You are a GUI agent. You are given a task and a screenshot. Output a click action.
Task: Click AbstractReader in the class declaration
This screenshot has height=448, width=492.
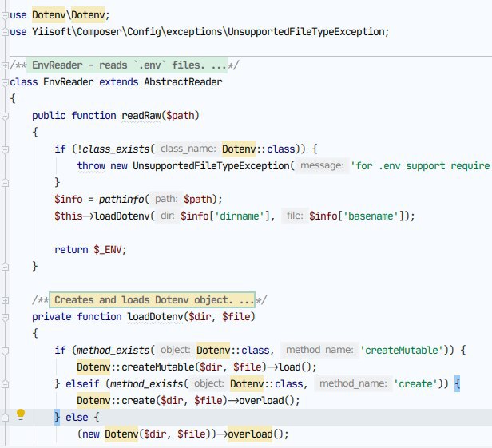click(x=183, y=82)
